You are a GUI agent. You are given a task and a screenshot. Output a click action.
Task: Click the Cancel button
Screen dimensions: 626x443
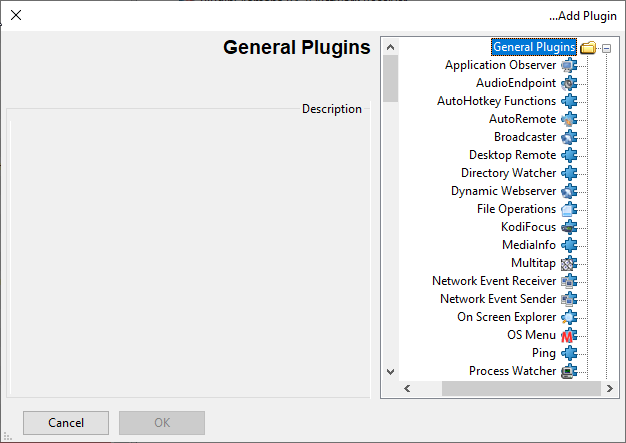coord(66,423)
